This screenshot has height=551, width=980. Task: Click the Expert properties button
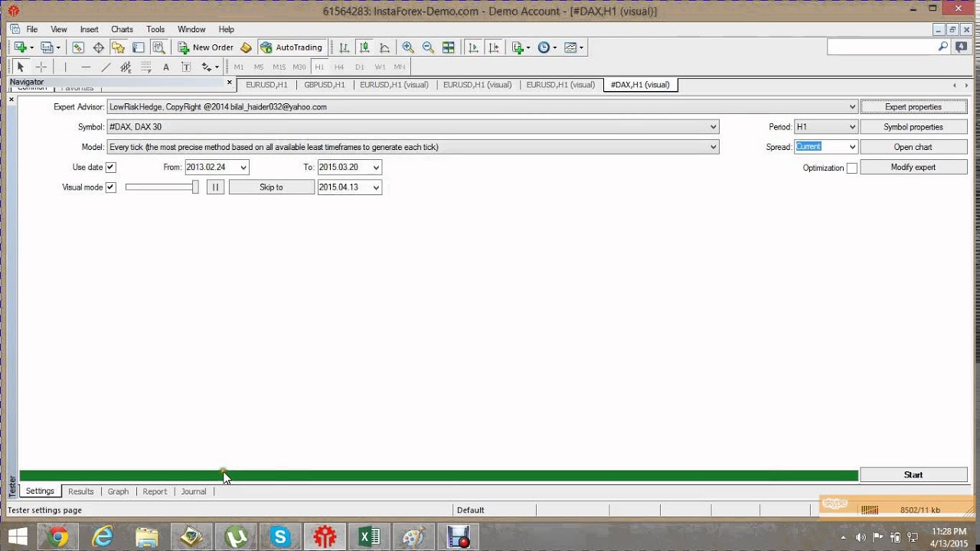(913, 107)
